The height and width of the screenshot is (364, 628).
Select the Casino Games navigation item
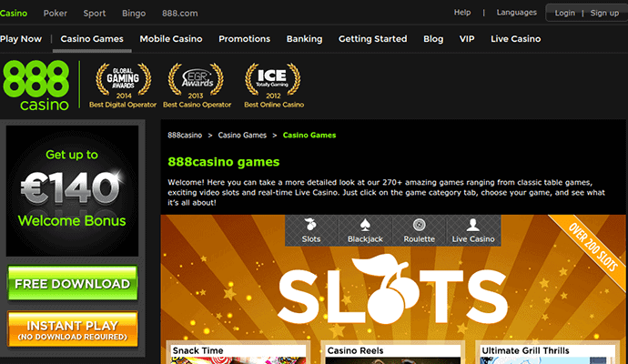tap(92, 39)
